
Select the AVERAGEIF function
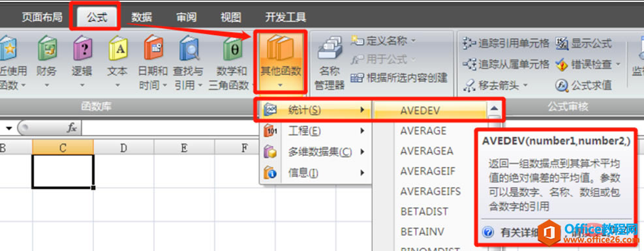pyautogui.click(x=428, y=171)
